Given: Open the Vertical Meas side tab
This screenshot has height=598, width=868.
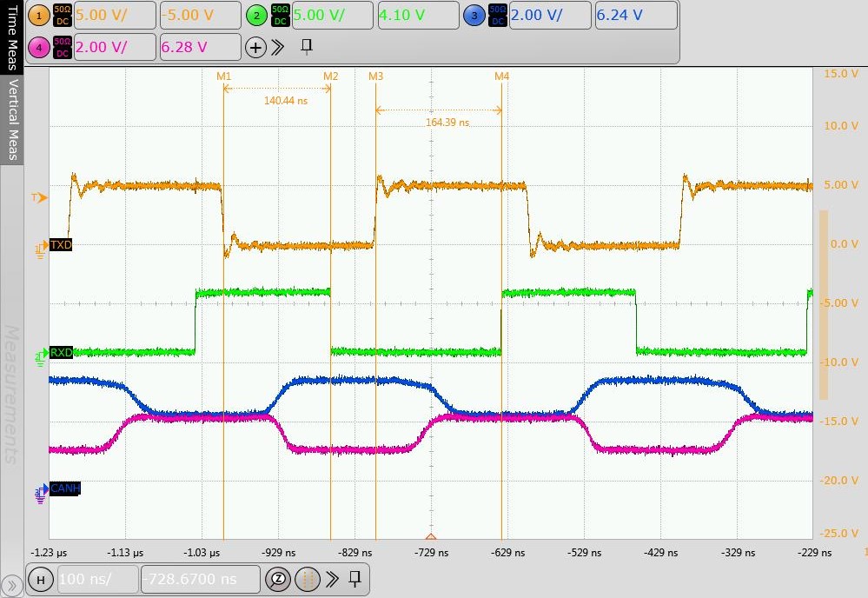Looking at the screenshot, I should 12,120.
